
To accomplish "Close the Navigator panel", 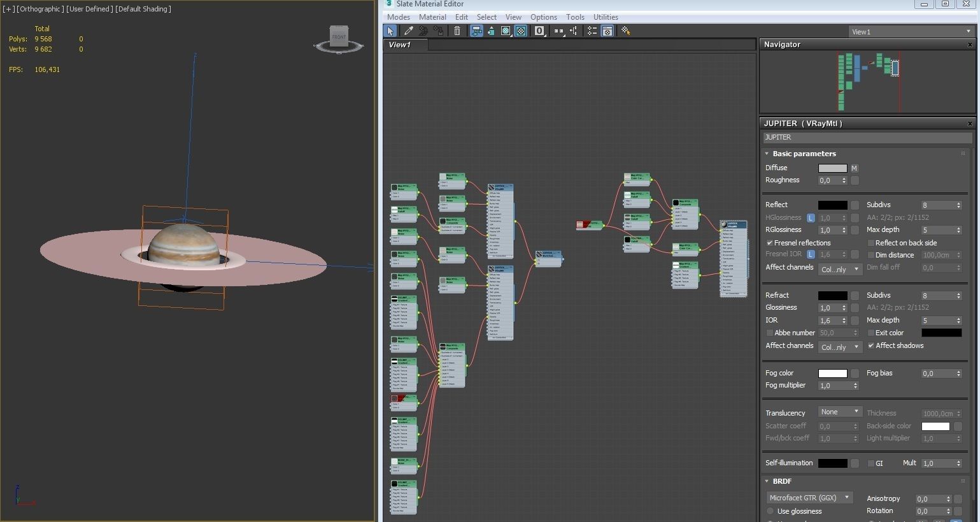I will (x=970, y=45).
